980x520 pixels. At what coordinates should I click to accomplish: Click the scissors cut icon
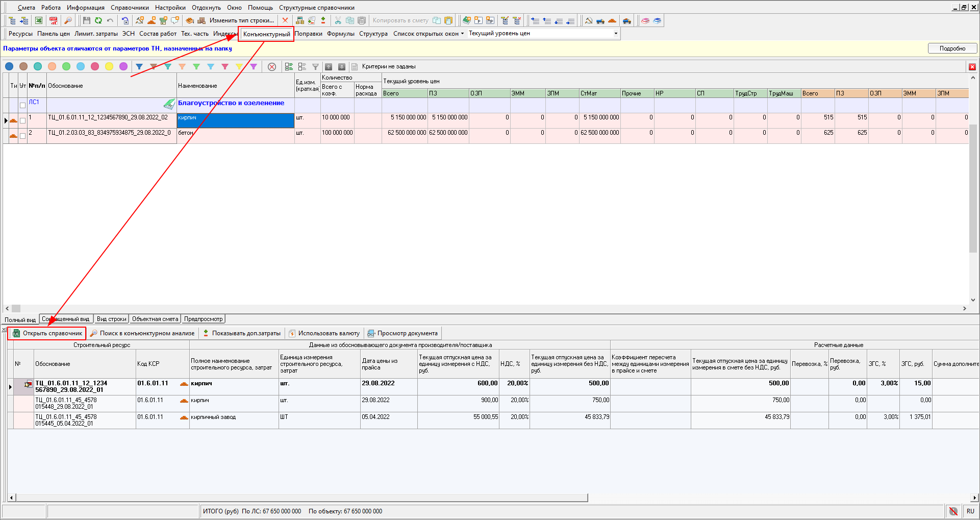[x=338, y=20]
